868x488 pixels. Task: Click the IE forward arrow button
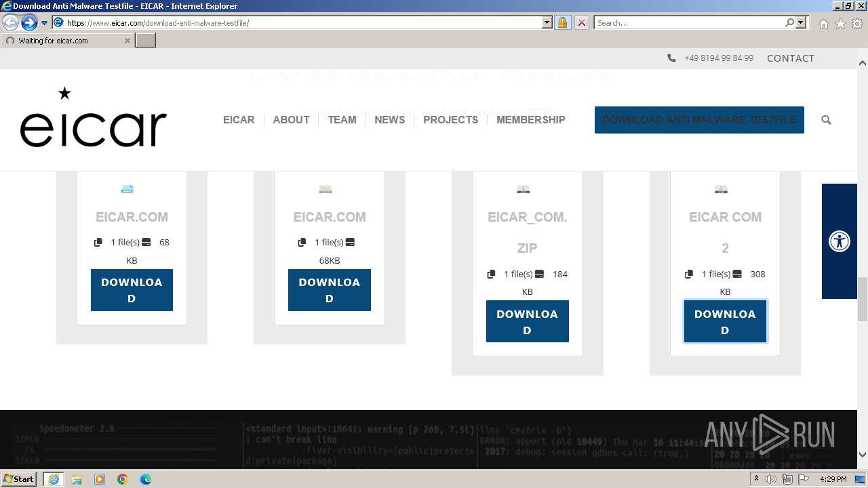(x=29, y=23)
